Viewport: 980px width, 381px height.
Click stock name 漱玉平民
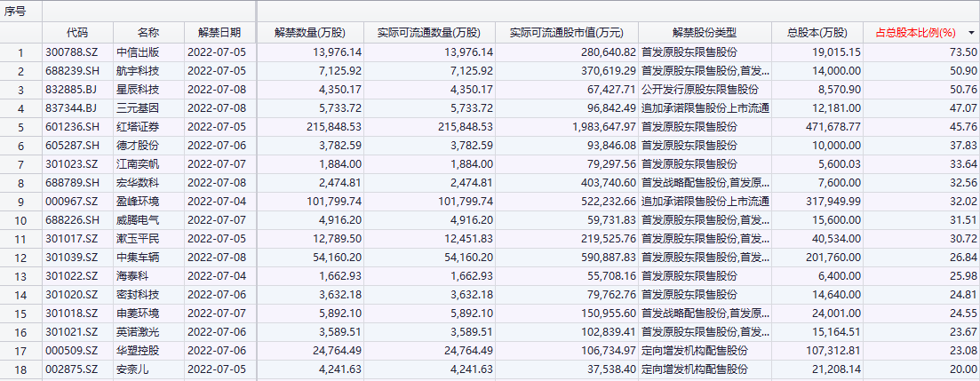pyautogui.click(x=138, y=239)
